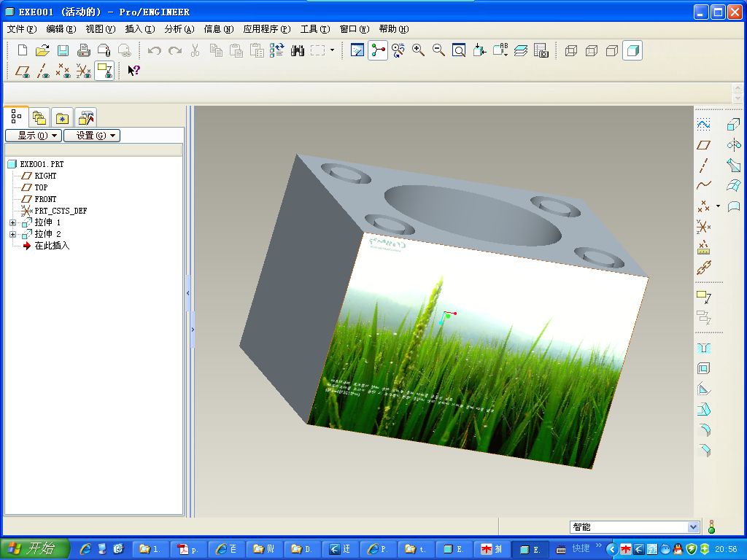Select the Round tool in right toolbar
Screen dimensions: 747x560
(x=703, y=430)
